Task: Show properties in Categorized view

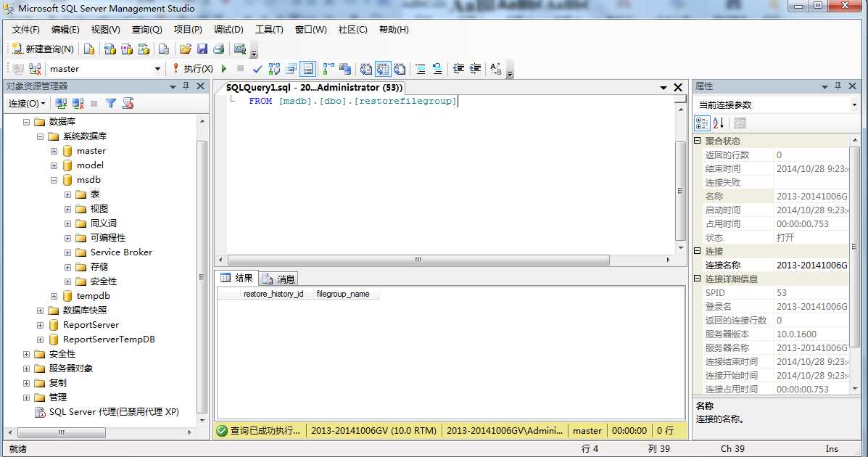Action: pos(702,123)
